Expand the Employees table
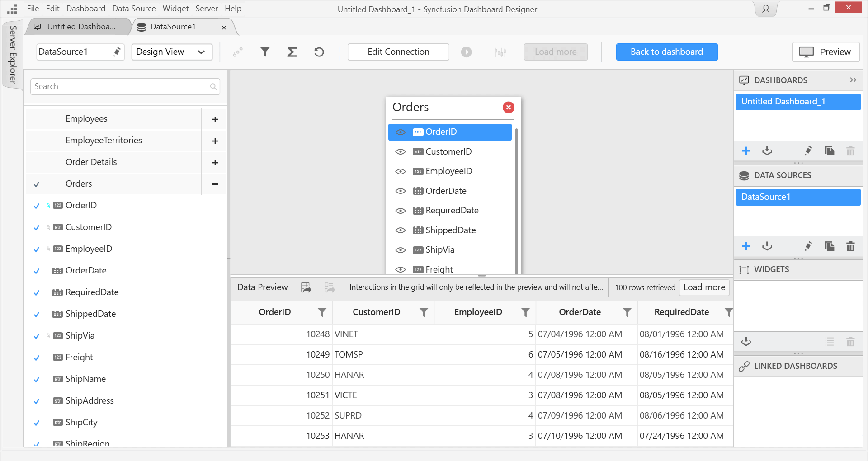Screen dimensions: 868x461 215,119
